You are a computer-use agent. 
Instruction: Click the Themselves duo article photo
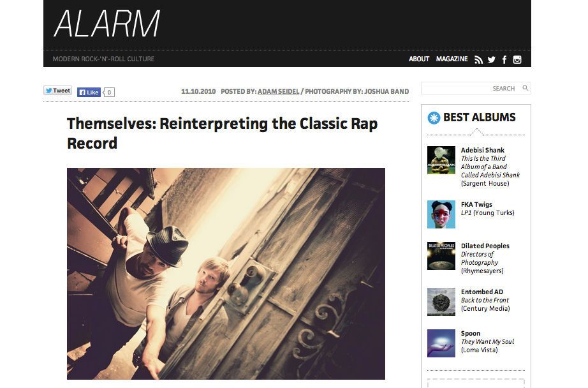click(x=226, y=274)
